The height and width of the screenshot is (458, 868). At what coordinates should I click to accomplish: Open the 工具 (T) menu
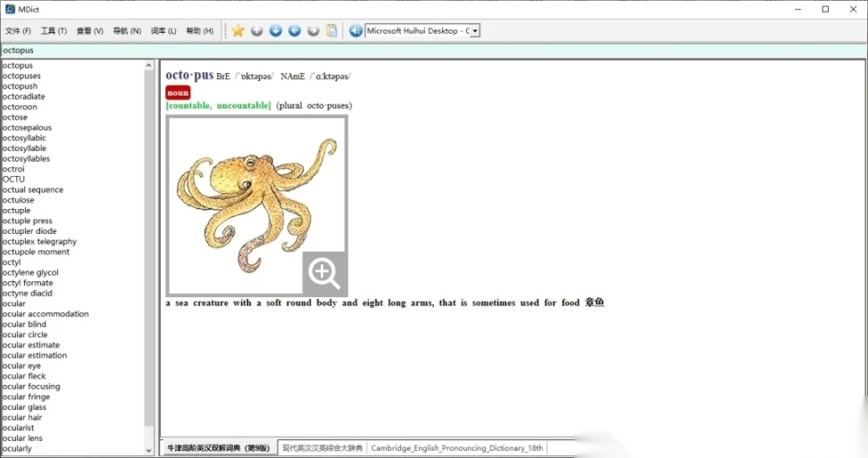pos(54,31)
